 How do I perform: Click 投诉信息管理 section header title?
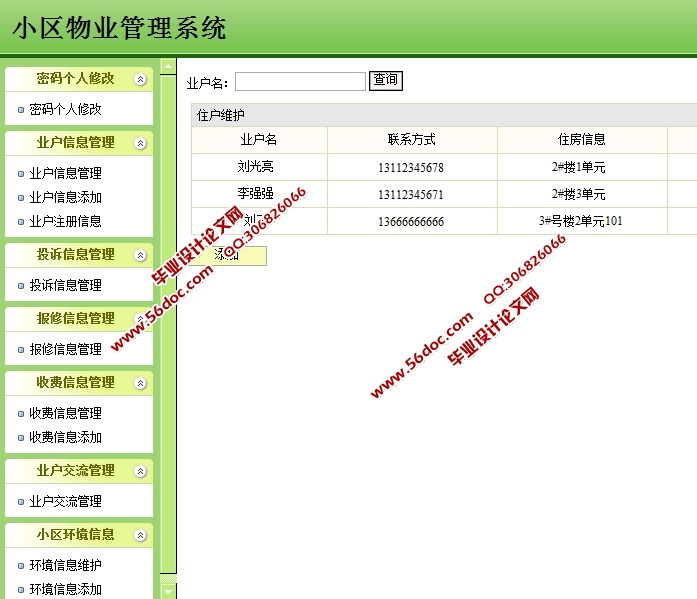[x=76, y=255]
